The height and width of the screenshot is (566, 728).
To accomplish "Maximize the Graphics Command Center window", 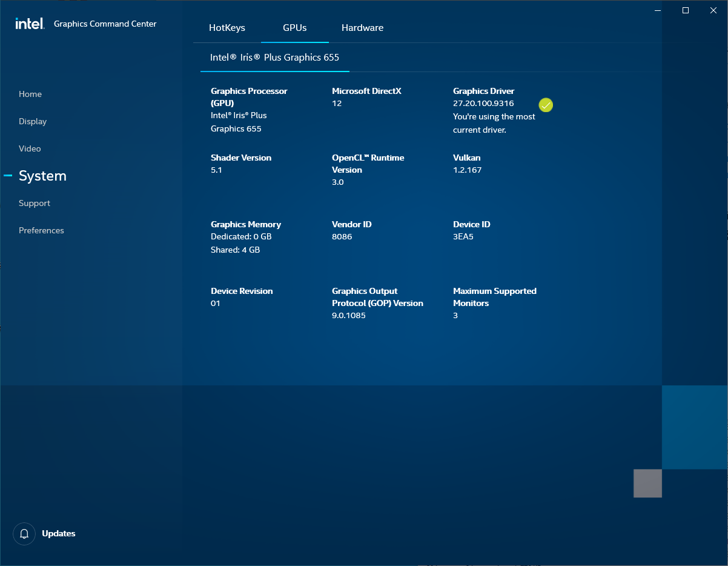I will point(686,10).
